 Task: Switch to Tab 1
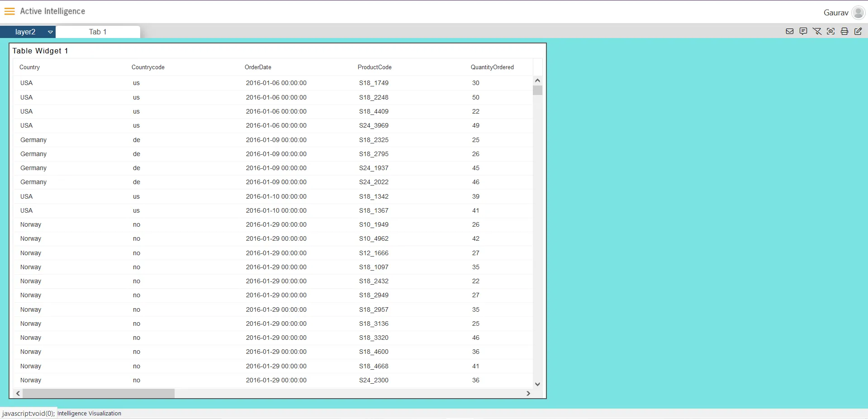pyautogui.click(x=98, y=32)
